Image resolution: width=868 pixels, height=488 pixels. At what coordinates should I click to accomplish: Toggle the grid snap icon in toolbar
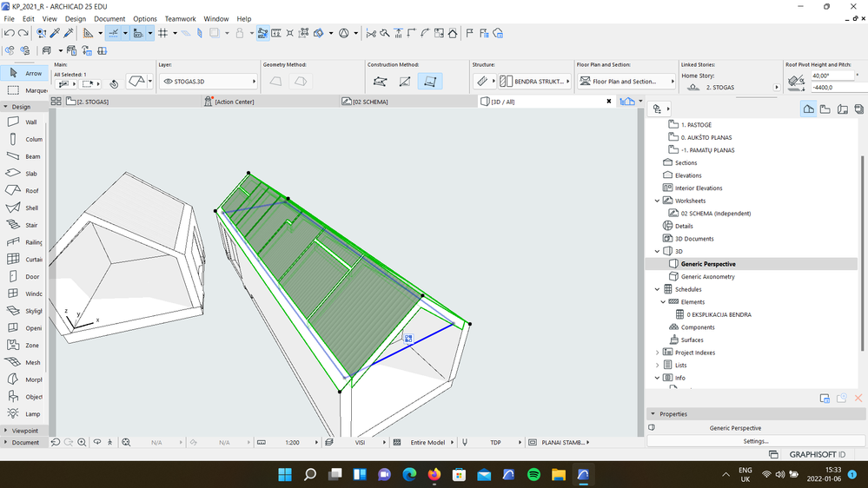coord(162,33)
